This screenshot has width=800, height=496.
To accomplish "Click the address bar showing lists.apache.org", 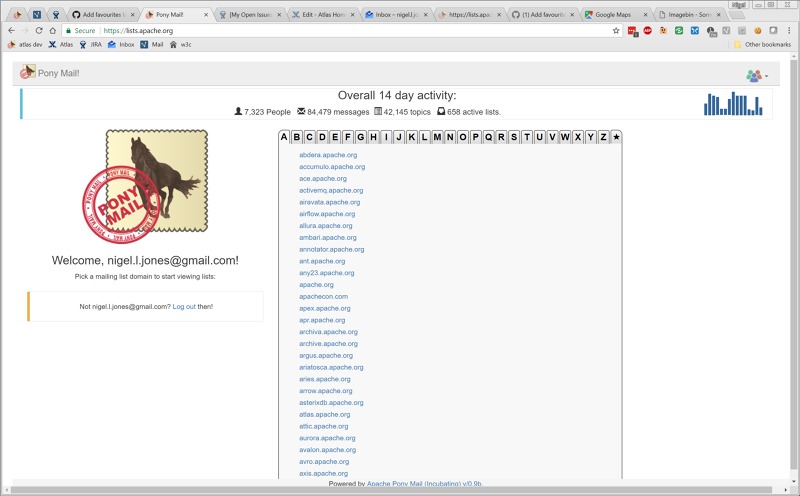I will (350, 31).
